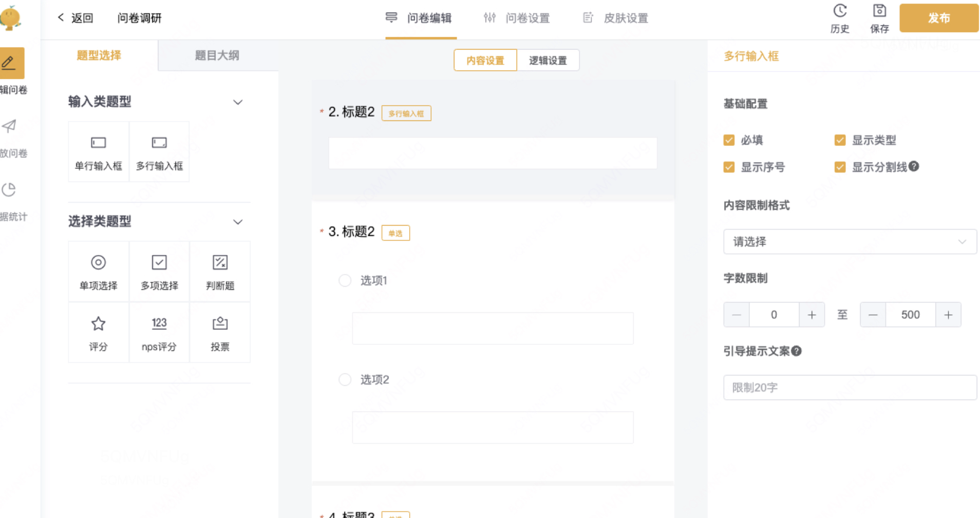Click the orange mascot logo icon

[x=10, y=17]
